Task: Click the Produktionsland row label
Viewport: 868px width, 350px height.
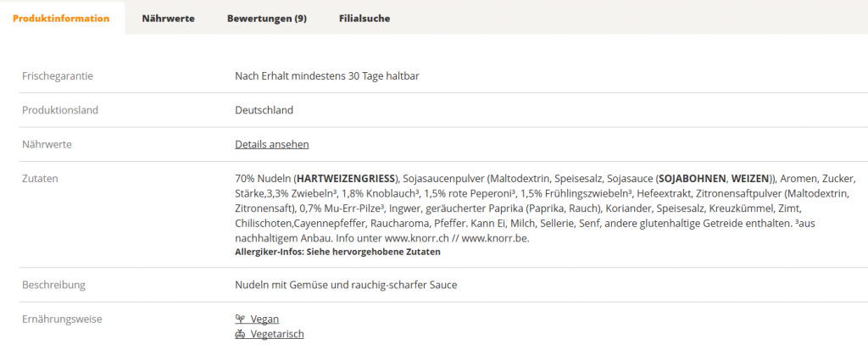Action: [x=59, y=110]
